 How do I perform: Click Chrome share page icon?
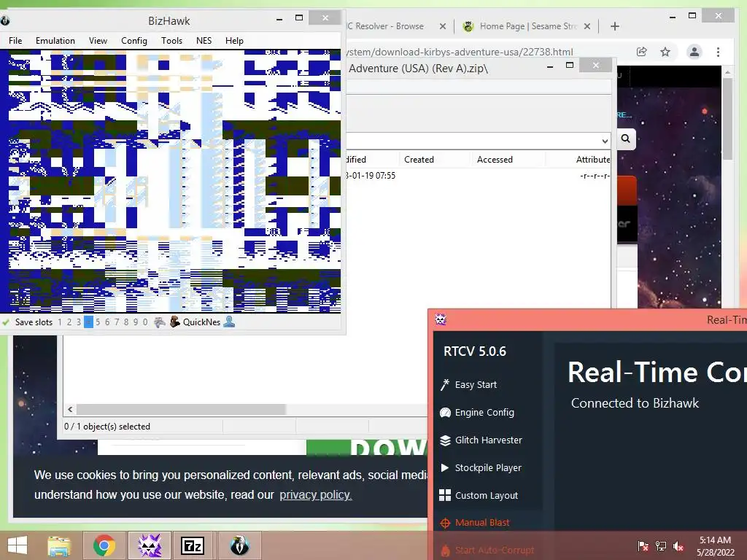point(642,52)
